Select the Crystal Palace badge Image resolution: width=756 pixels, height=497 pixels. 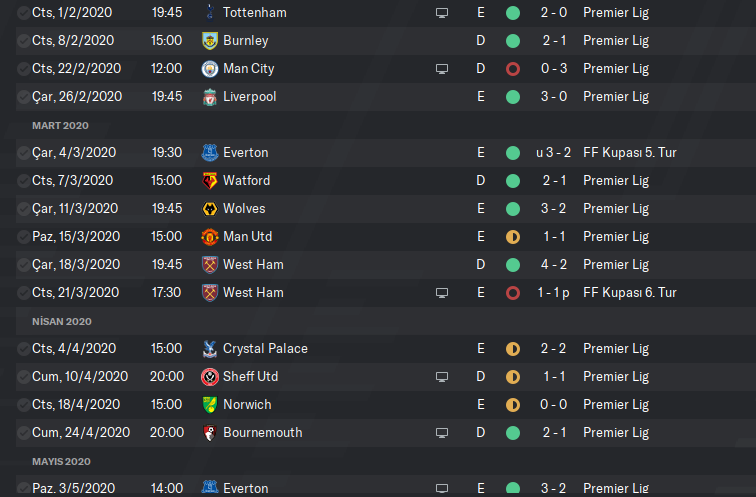click(209, 349)
